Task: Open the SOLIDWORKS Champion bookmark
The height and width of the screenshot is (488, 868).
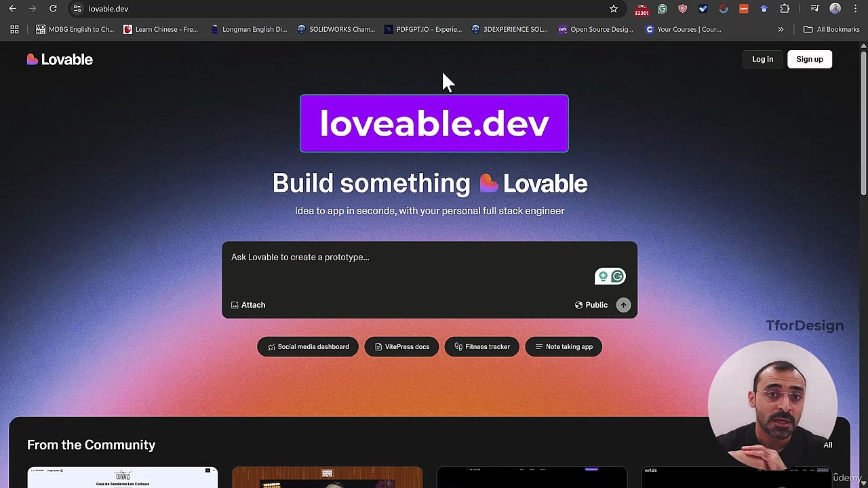Action: tap(336, 29)
